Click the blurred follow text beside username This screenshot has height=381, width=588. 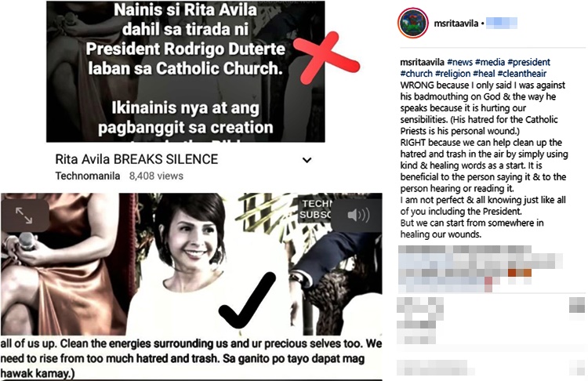coord(502,24)
